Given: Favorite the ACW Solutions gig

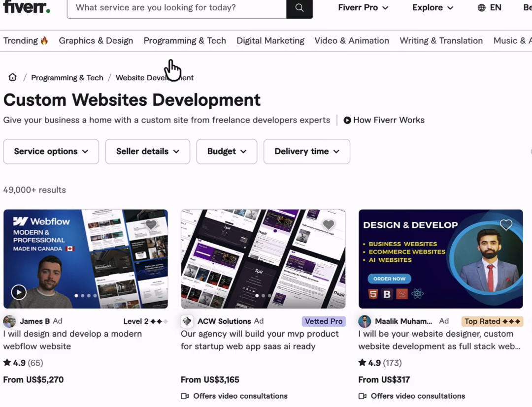Looking at the screenshot, I should [329, 225].
